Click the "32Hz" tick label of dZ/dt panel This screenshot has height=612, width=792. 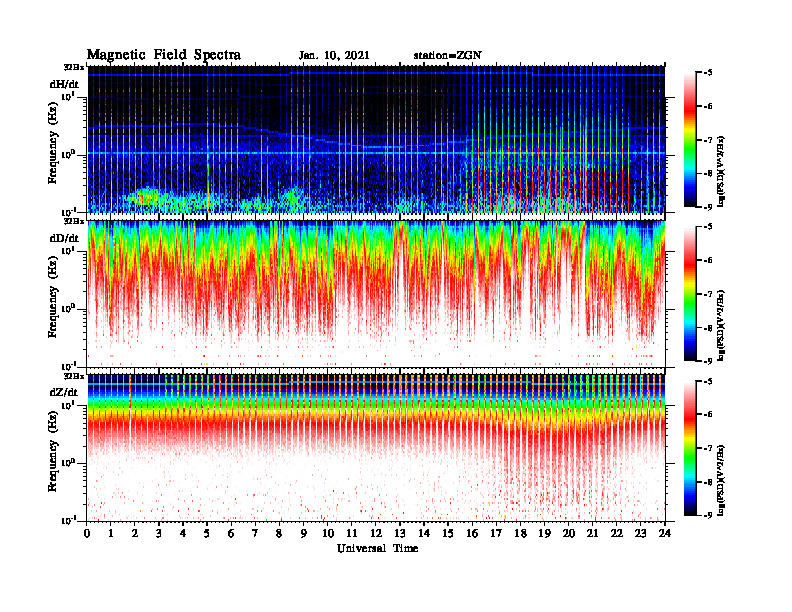tap(74, 376)
